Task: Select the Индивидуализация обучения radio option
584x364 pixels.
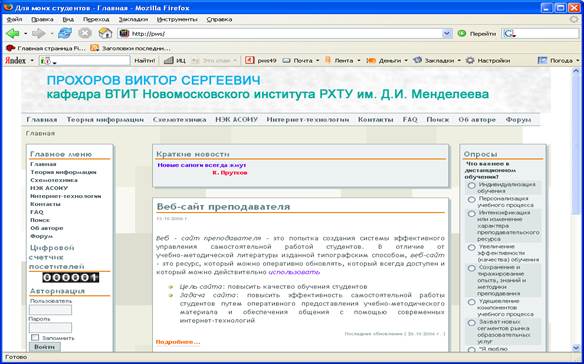Action: coord(472,185)
